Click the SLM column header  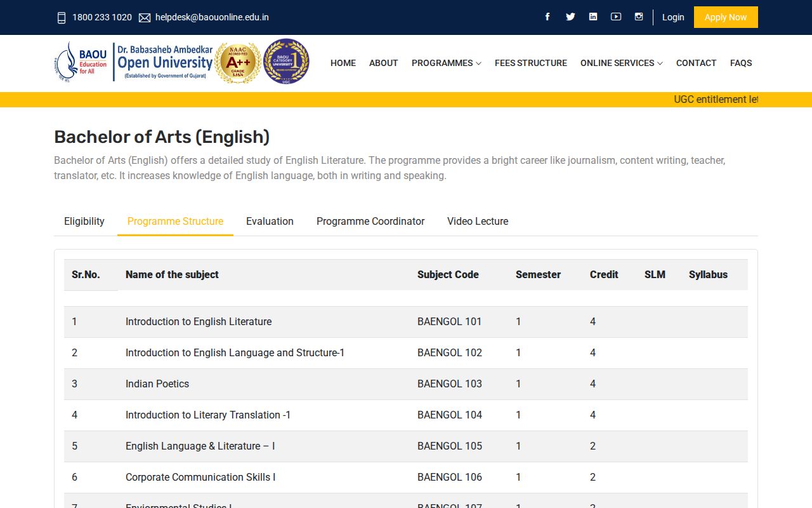click(655, 274)
